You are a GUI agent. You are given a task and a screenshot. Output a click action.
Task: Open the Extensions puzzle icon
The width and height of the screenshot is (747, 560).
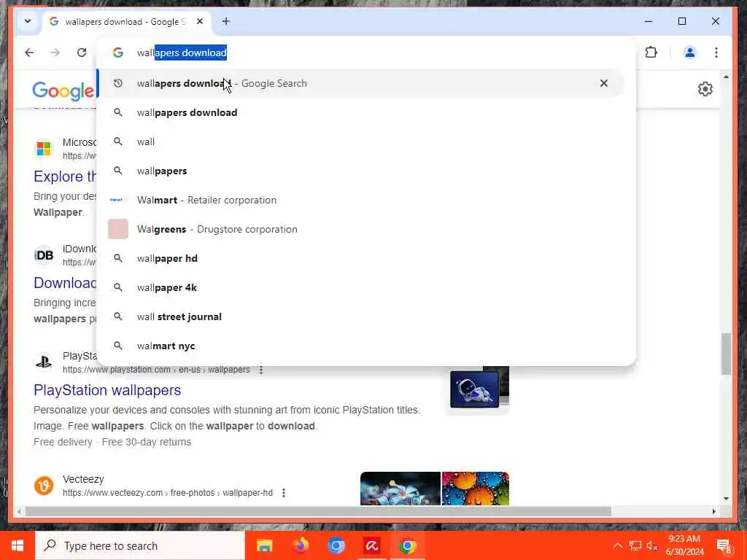651,52
